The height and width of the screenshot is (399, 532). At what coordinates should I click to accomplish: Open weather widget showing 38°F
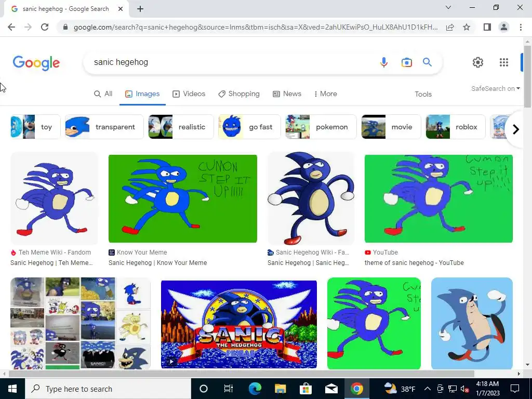pyautogui.click(x=400, y=389)
